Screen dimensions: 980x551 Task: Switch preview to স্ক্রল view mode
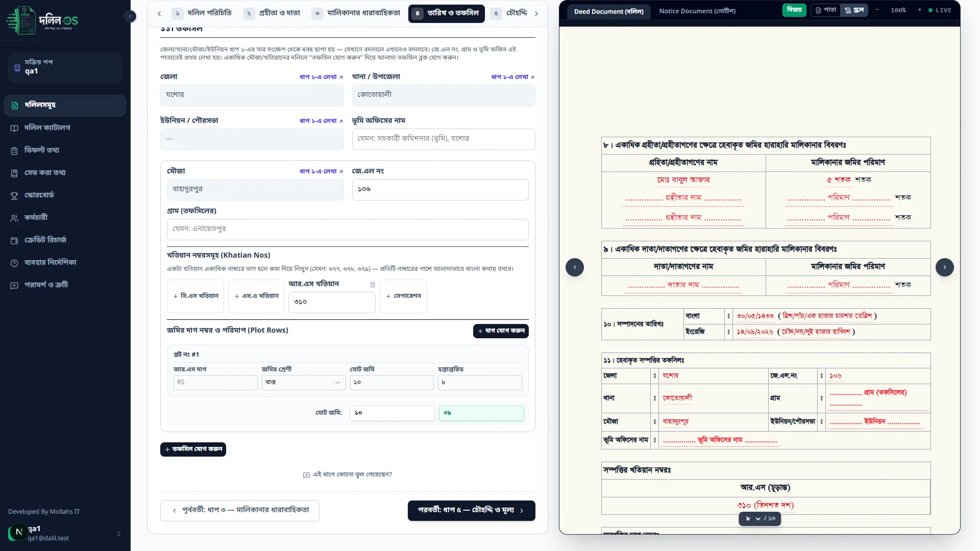[x=854, y=10]
